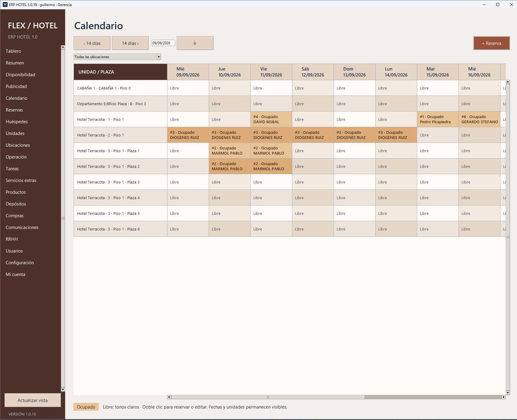Click the '#6 · Ocupado GERARDO STEFANO' cell

[x=479, y=119]
